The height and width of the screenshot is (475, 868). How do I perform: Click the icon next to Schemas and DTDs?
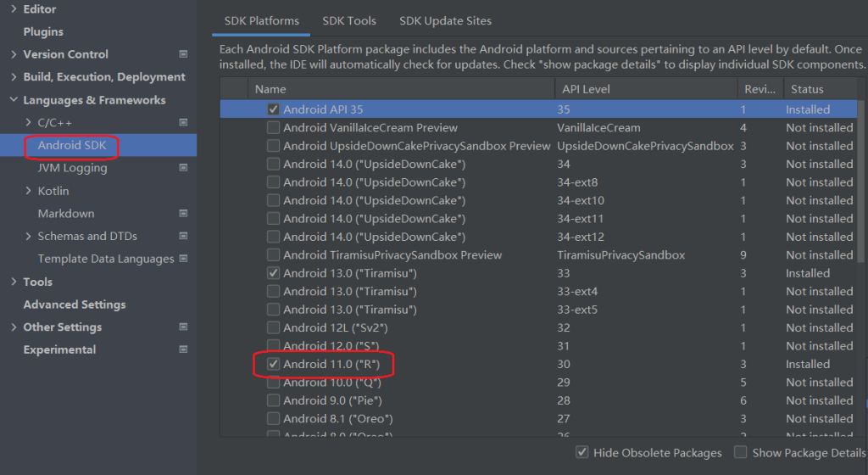[x=183, y=237]
